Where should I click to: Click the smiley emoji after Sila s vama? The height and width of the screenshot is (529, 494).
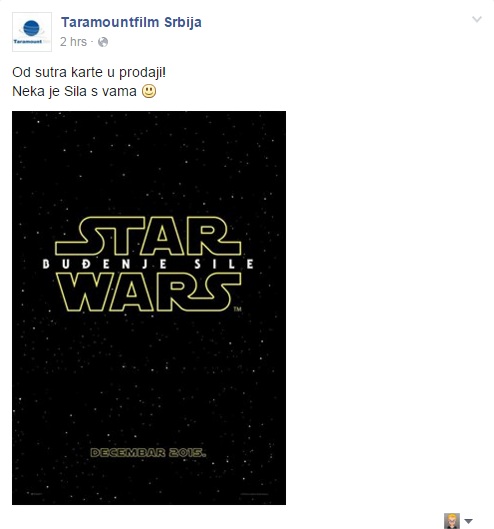click(149, 91)
